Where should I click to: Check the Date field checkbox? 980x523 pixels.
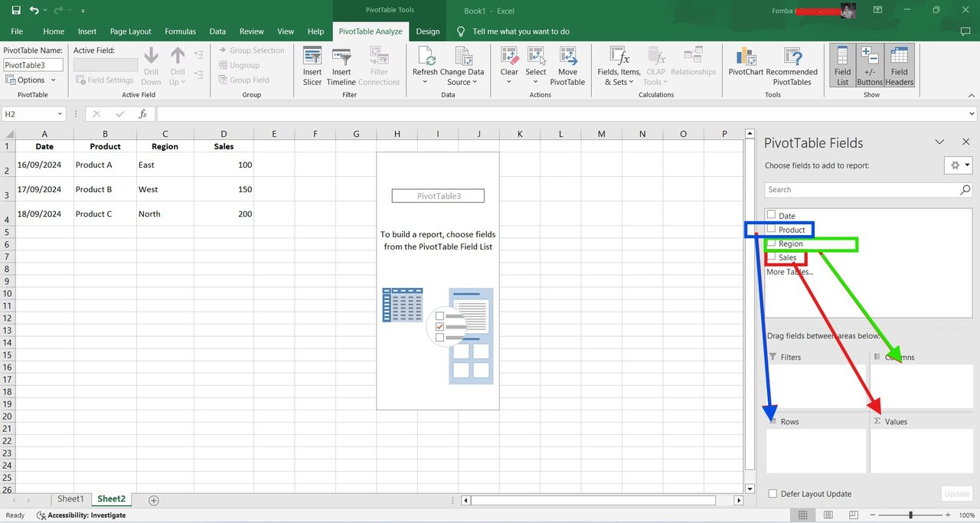tap(772, 215)
